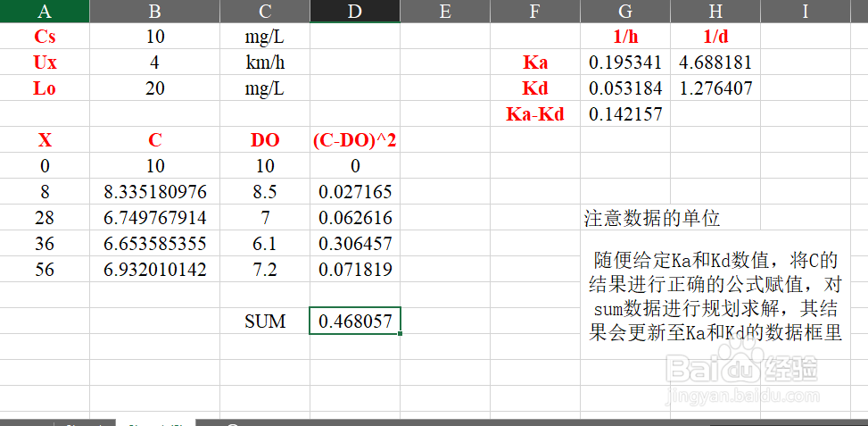This screenshot has width=868, height=426.
Task: Click the text box about Ka and Kd solver instructions
Action: pos(715,296)
